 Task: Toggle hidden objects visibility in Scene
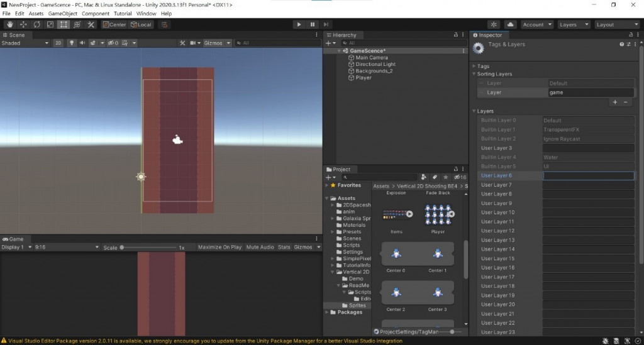pyautogui.click(x=113, y=43)
